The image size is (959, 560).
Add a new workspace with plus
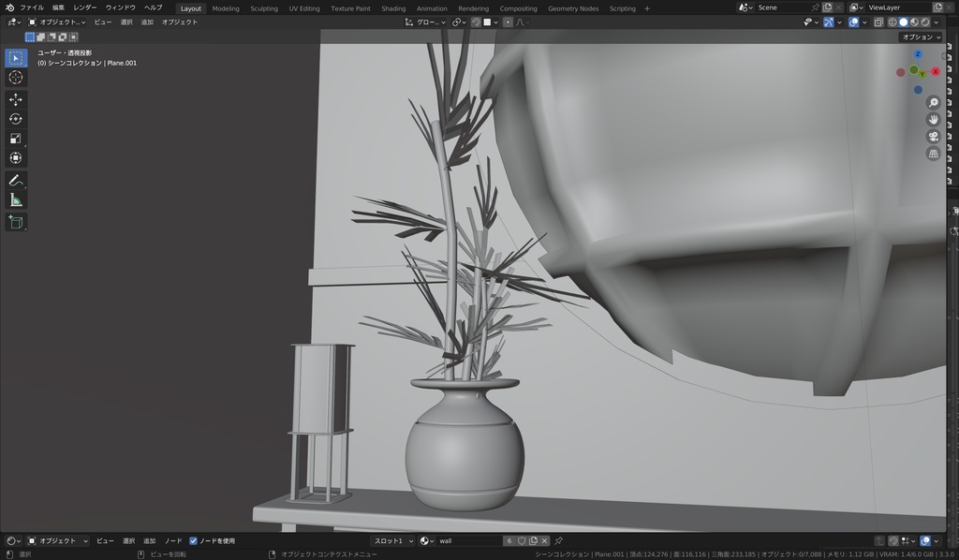point(647,8)
